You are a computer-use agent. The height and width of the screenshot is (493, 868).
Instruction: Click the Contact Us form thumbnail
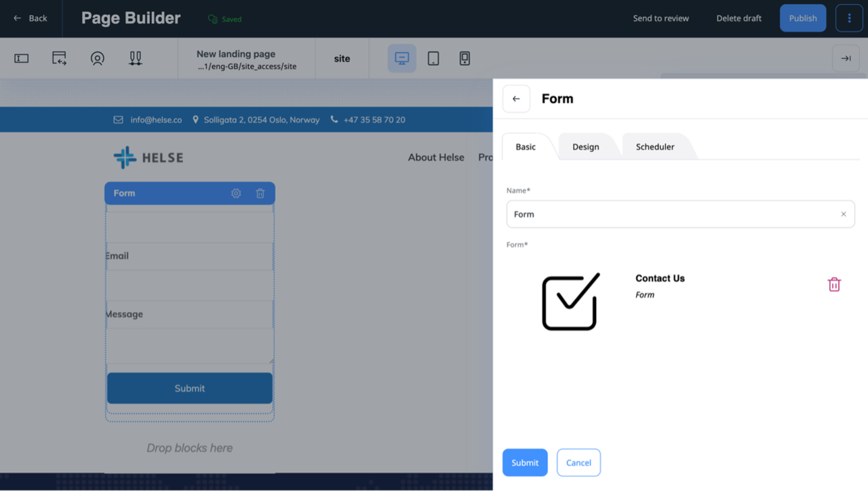[x=571, y=302]
